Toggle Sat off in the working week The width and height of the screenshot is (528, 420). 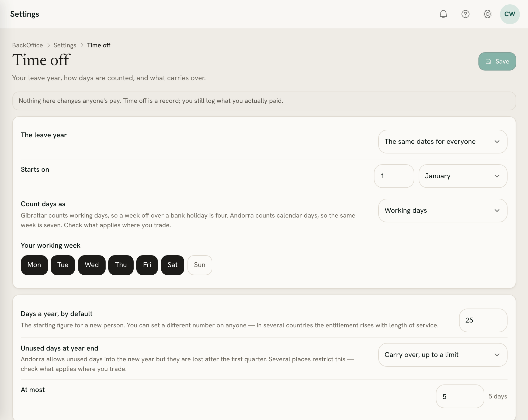(172, 265)
